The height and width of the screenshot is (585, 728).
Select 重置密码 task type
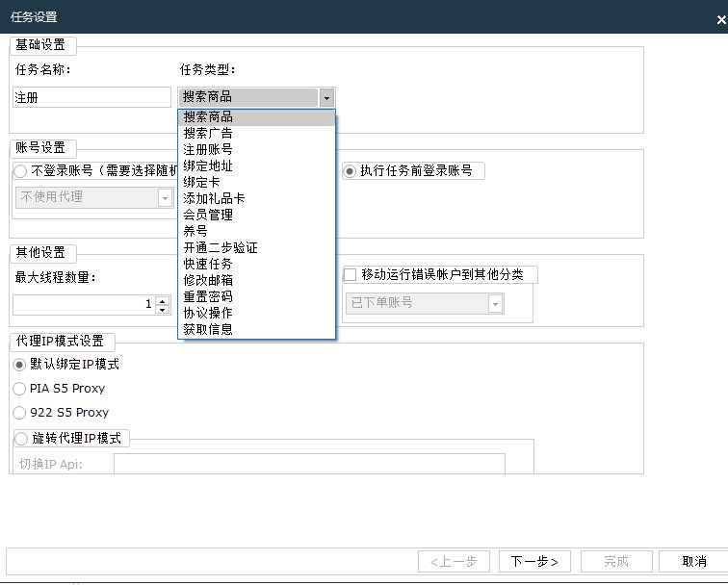[256, 296]
